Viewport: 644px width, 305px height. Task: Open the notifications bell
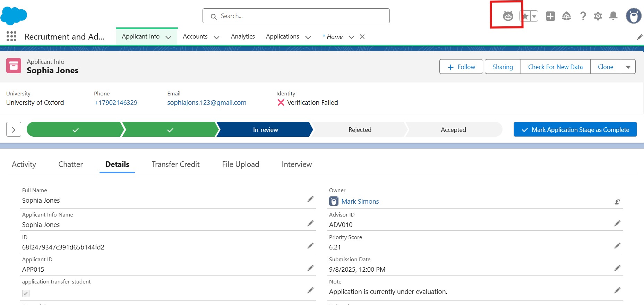coord(613,16)
